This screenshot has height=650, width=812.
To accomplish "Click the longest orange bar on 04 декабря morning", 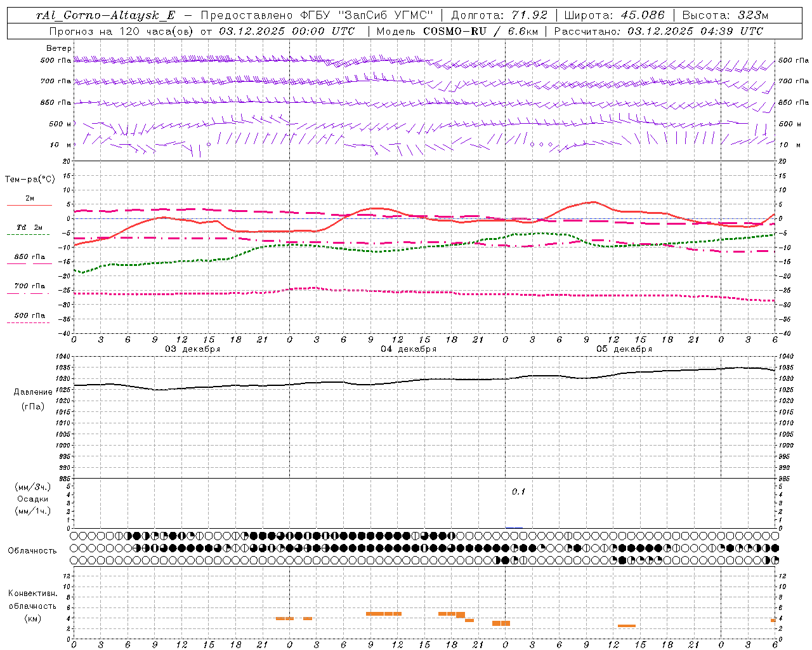I will (x=384, y=613).
